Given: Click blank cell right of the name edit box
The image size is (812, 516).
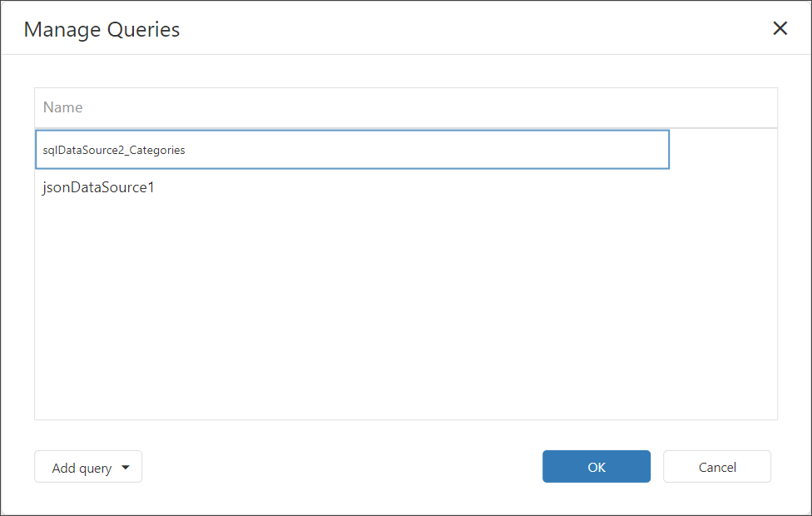Looking at the screenshot, I should tap(722, 150).
